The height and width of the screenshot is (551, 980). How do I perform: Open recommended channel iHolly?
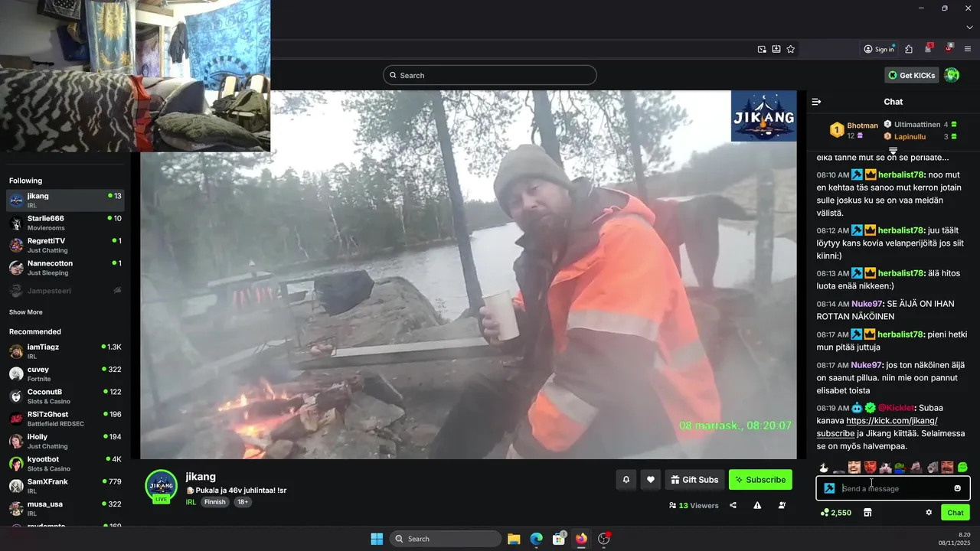65,441
